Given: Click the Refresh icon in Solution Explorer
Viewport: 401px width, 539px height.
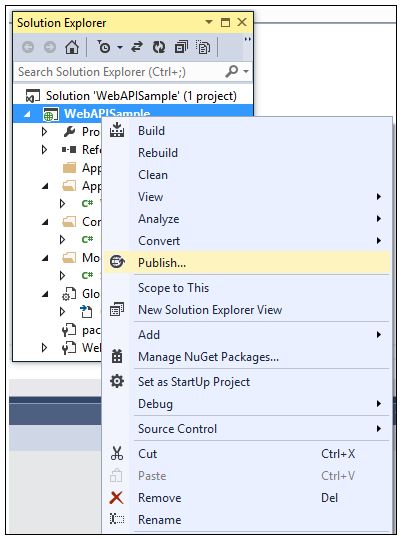Looking at the screenshot, I should pos(159,47).
